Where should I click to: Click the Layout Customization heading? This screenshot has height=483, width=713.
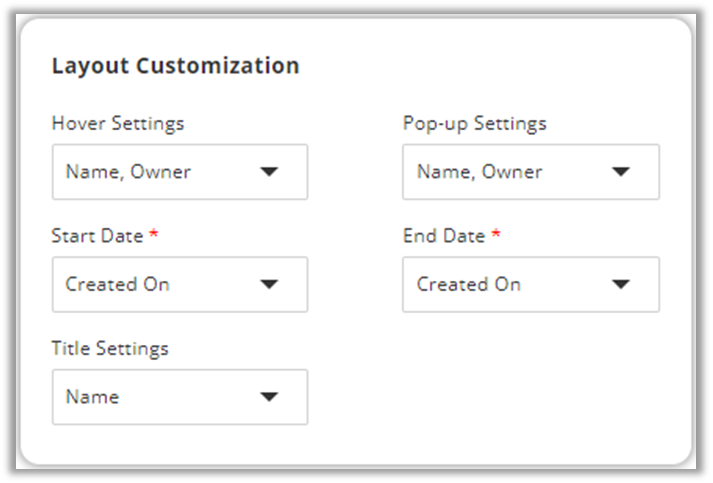click(175, 66)
